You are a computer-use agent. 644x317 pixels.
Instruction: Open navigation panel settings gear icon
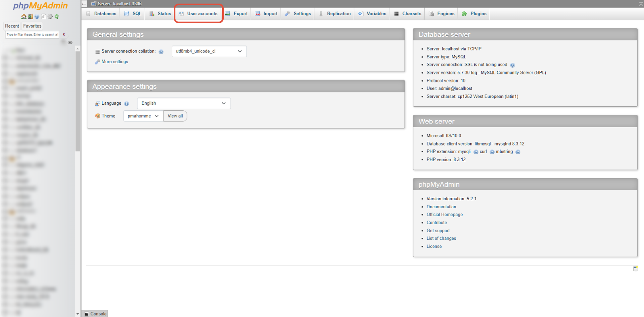50,16
